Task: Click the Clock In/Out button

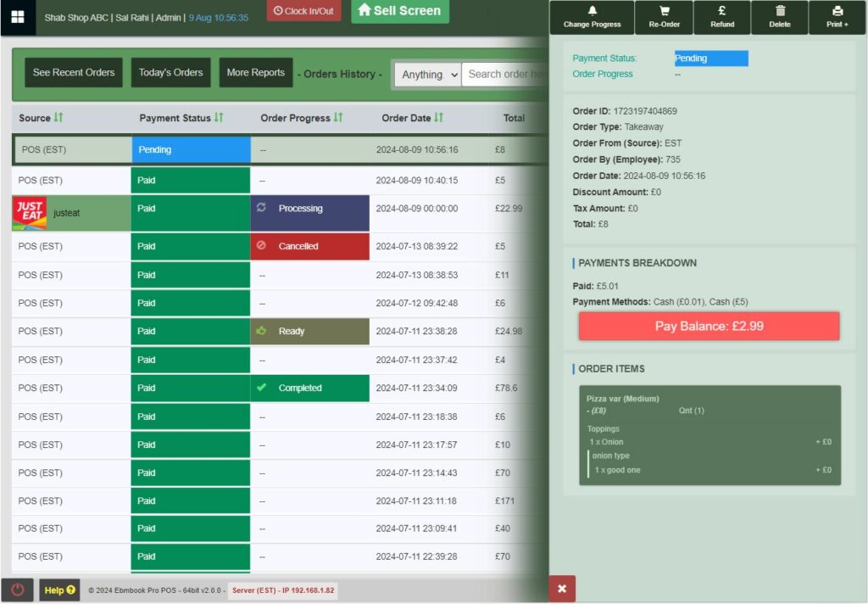Action: pyautogui.click(x=303, y=11)
